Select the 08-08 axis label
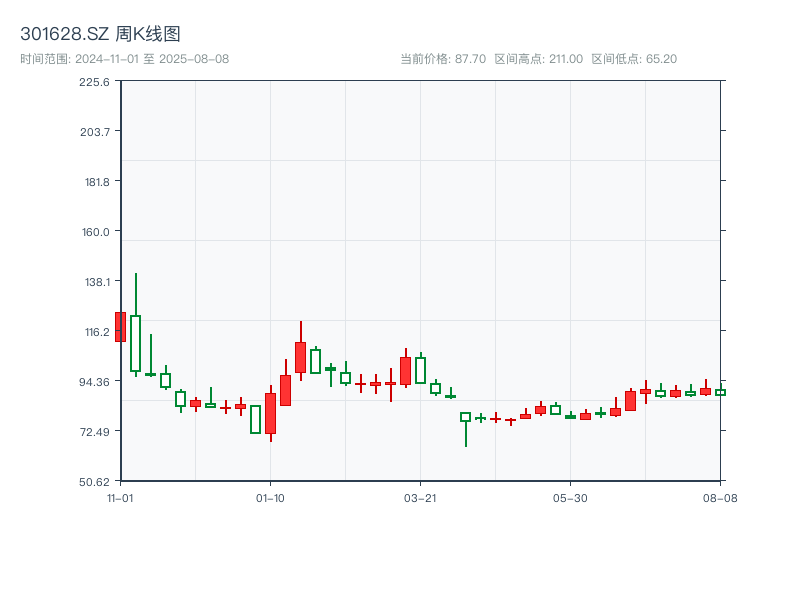The image size is (800, 600). click(x=717, y=497)
